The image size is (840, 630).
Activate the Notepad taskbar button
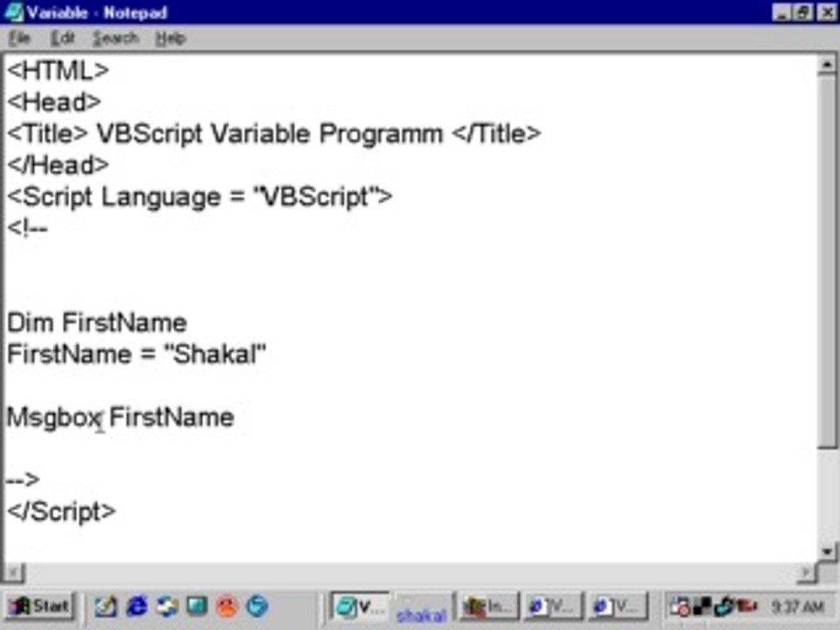[x=360, y=607]
